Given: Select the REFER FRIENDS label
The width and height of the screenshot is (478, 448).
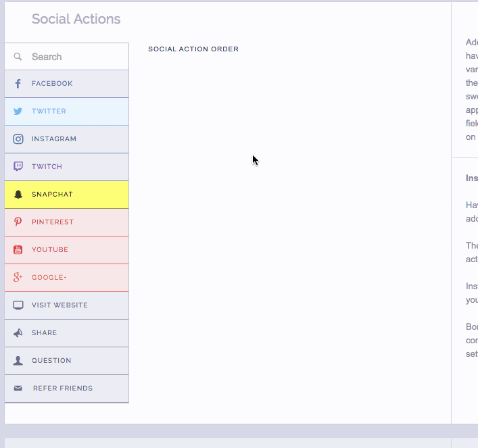Looking at the screenshot, I should click(x=63, y=389).
